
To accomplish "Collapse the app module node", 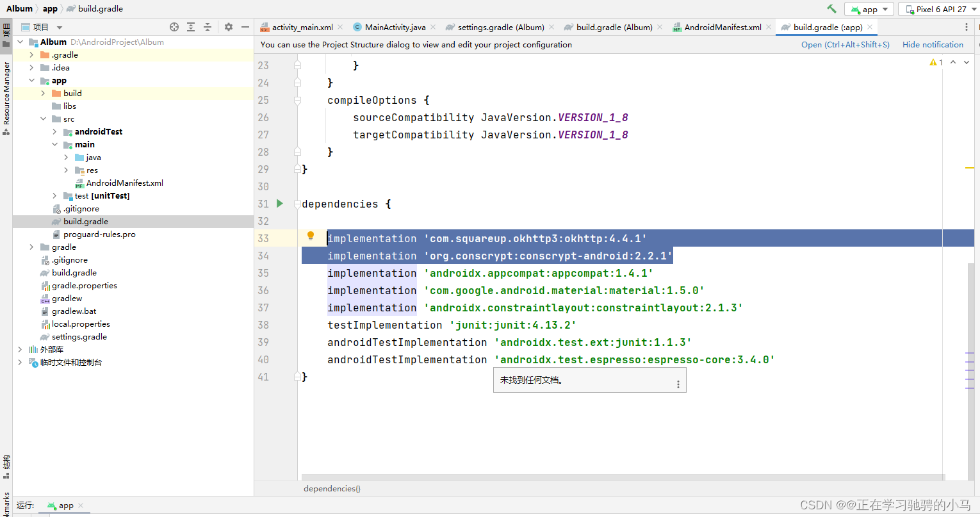I will click(31, 81).
